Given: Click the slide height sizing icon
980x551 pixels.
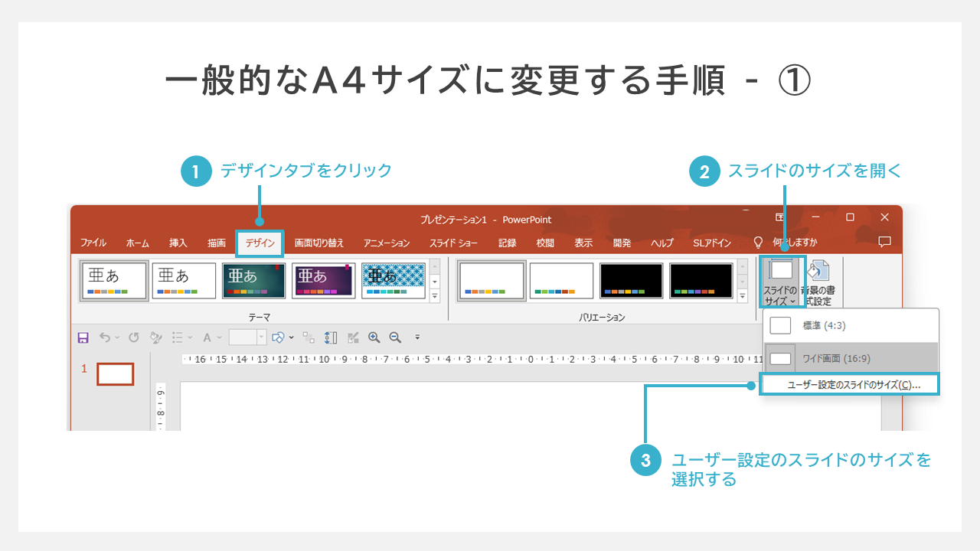Looking at the screenshot, I should (x=331, y=337).
